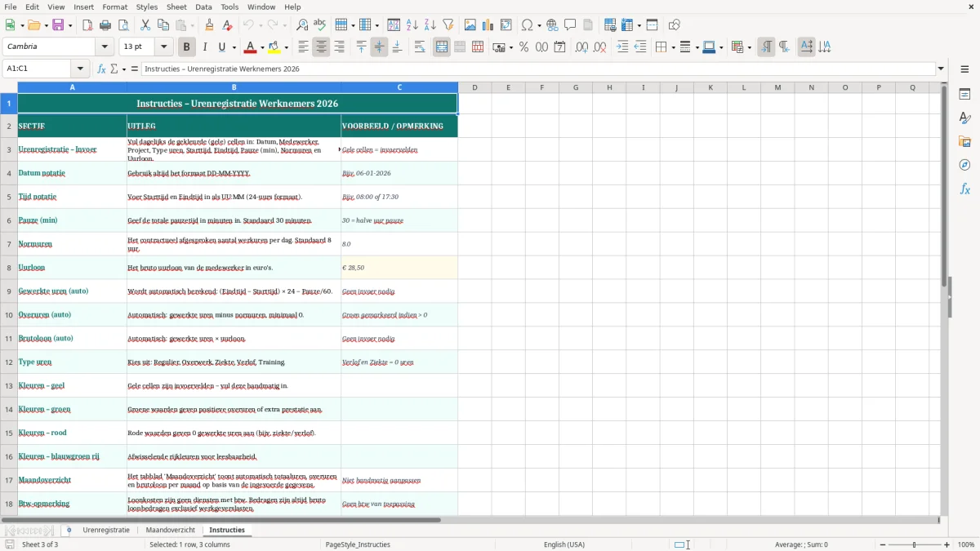Open sidebar Navigator panel
Image resolution: width=980 pixels, height=551 pixels.
pyautogui.click(x=964, y=165)
